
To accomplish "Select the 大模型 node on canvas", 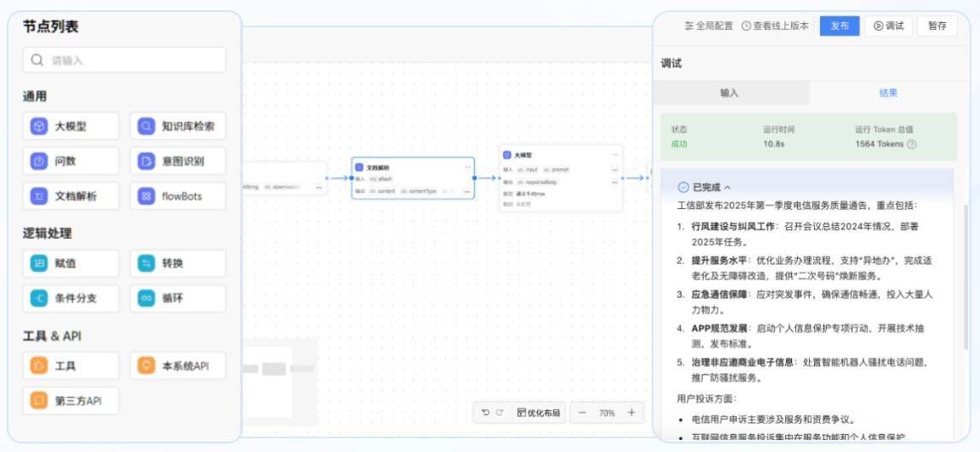I will pyautogui.click(x=561, y=178).
